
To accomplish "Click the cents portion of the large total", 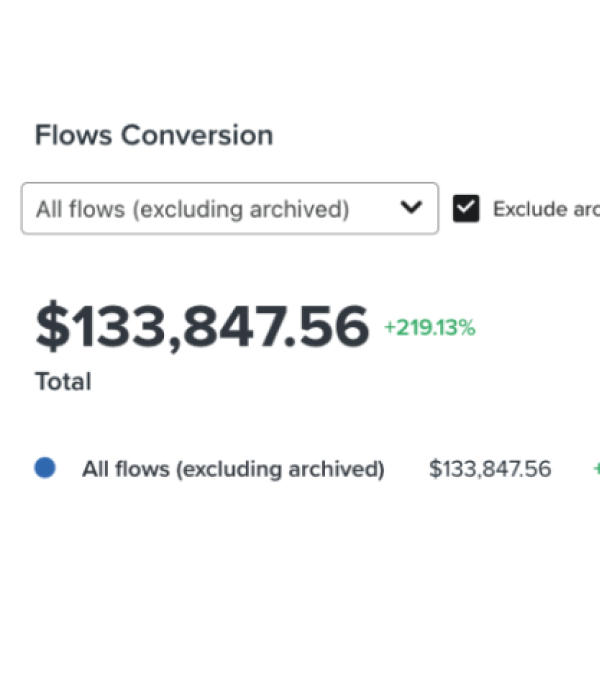I will click(x=333, y=327).
